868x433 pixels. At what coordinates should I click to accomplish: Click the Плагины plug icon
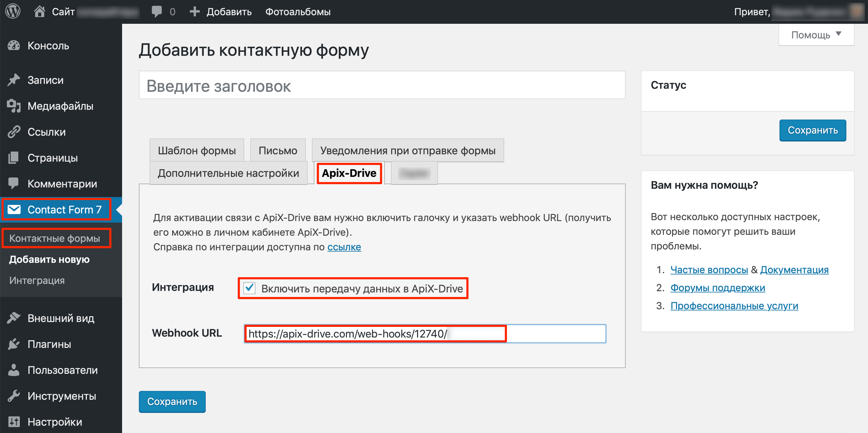[x=14, y=344]
